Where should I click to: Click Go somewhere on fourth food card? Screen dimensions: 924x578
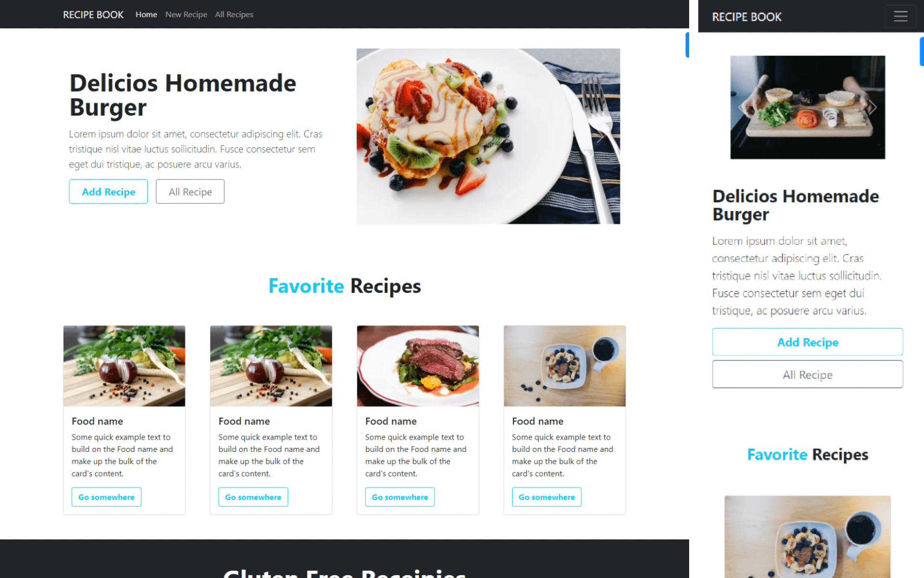point(547,497)
